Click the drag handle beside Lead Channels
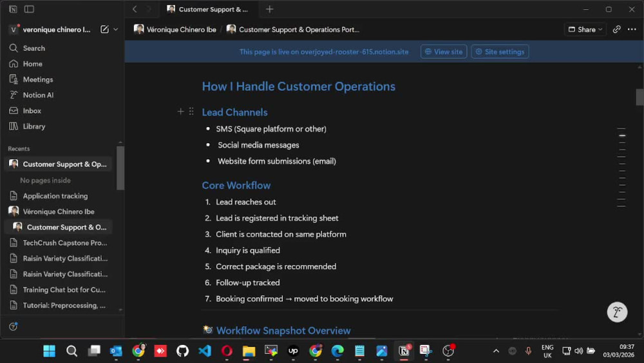The image size is (644, 363). 191,112
